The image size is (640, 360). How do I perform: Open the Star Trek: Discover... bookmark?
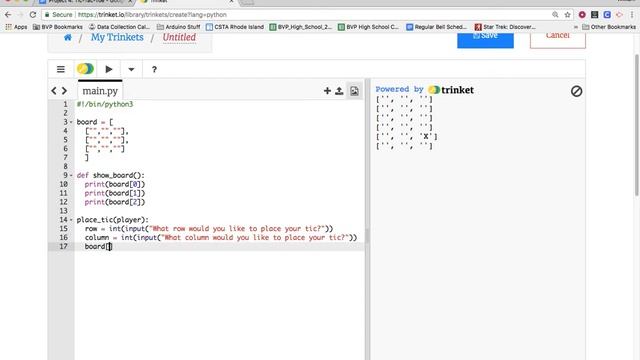pos(505,27)
